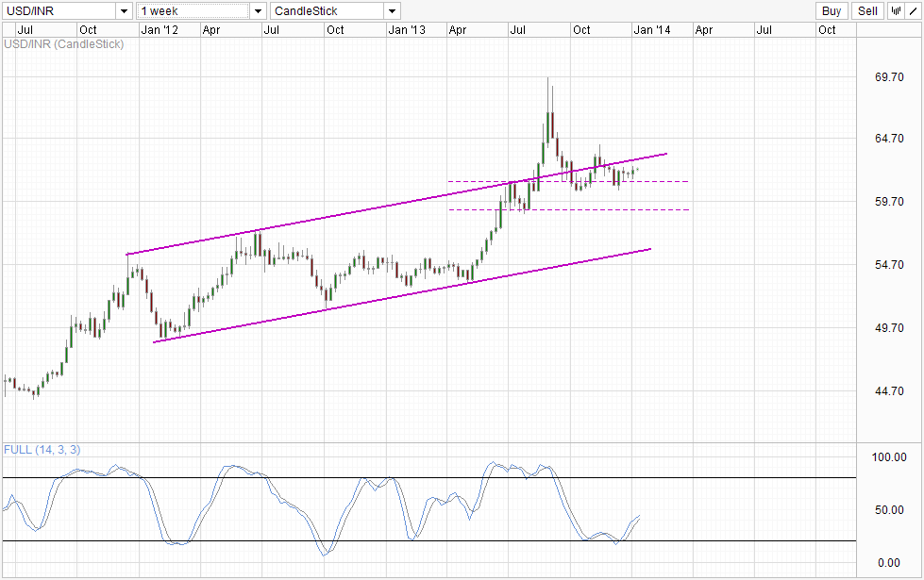This screenshot has width=924, height=580.
Task: Click the 1 week interval field
Action: [x=193, y=11]
